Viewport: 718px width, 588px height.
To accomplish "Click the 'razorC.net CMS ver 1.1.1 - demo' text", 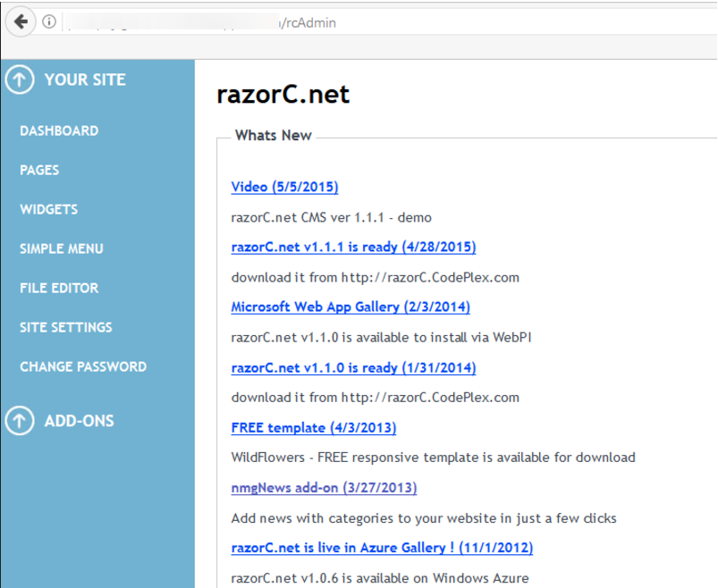I will [332, 217].
